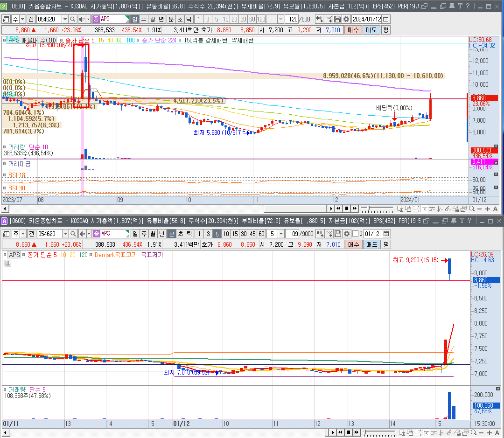Open chart settings gear in bottom window

pos(346,234)
